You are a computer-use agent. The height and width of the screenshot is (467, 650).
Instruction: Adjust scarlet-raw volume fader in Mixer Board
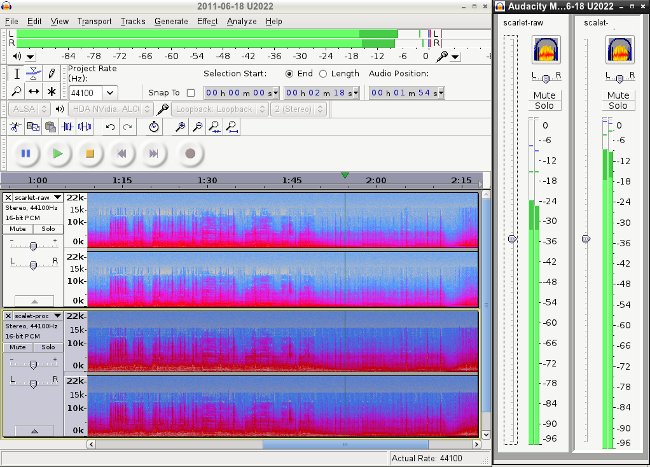pos(512,239)
